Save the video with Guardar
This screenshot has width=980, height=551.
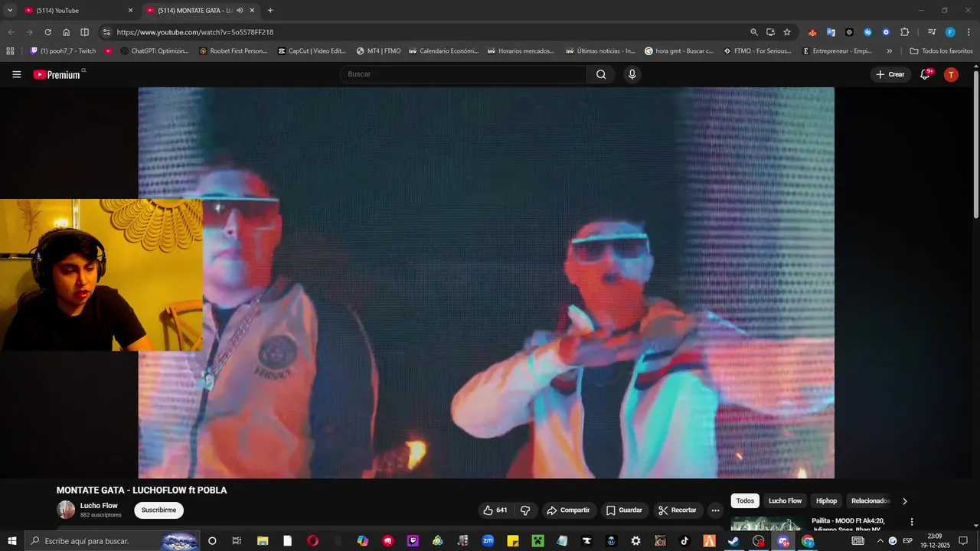[624, 510]
